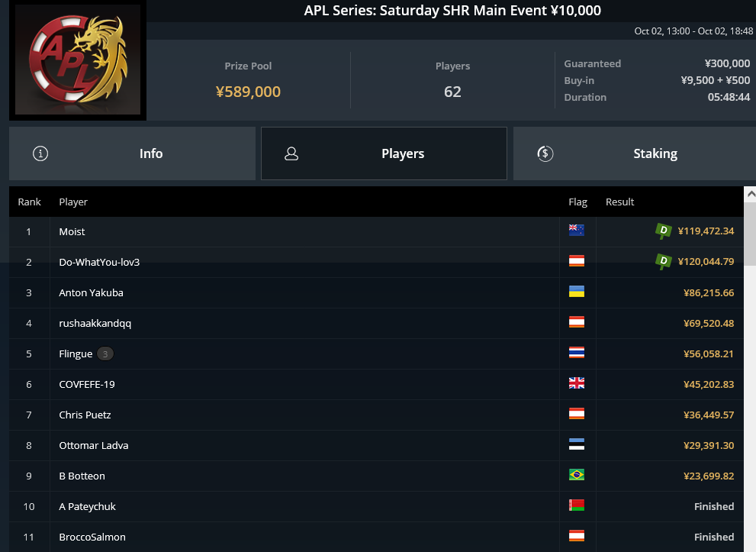Click the green deal badge on Do-WhatYou-lov3's result
Image resolution: width=756 pixels, height=552 pixels.
tap(664, 261)
